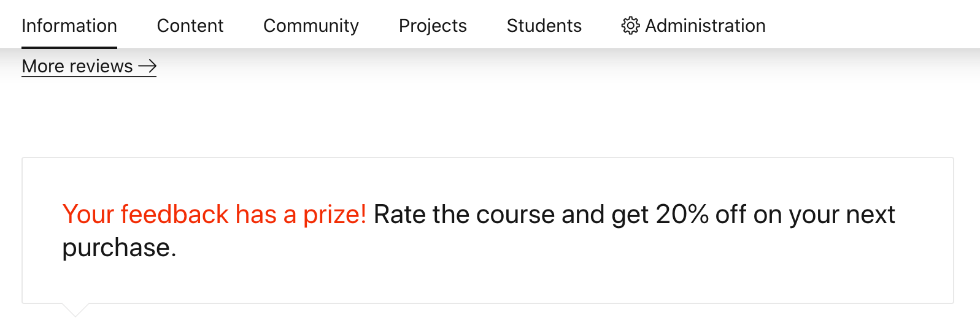980x323 pixels.
Task: Open the Administration tab label
Action: point(705,26)
